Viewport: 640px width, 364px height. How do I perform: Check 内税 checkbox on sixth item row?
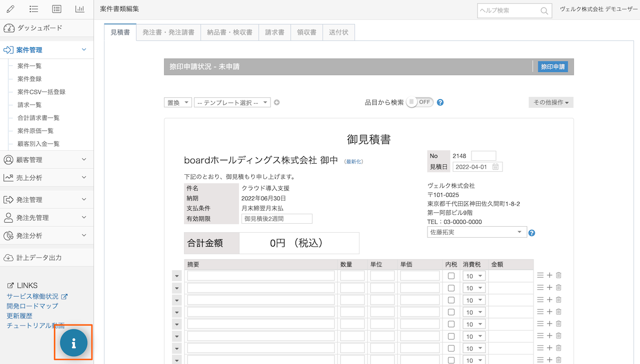(451, 336)
